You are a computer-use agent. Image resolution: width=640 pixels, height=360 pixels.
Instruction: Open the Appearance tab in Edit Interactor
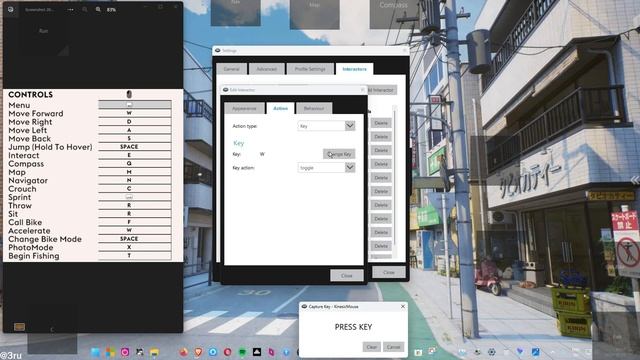(x=244, y=108)
